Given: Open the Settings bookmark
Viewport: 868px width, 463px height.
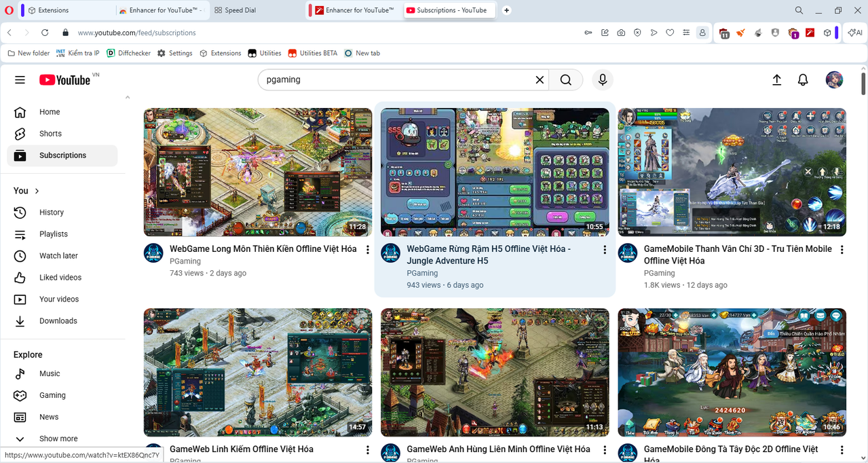Looking at the screenshot, I should click(x=175, y=53).
